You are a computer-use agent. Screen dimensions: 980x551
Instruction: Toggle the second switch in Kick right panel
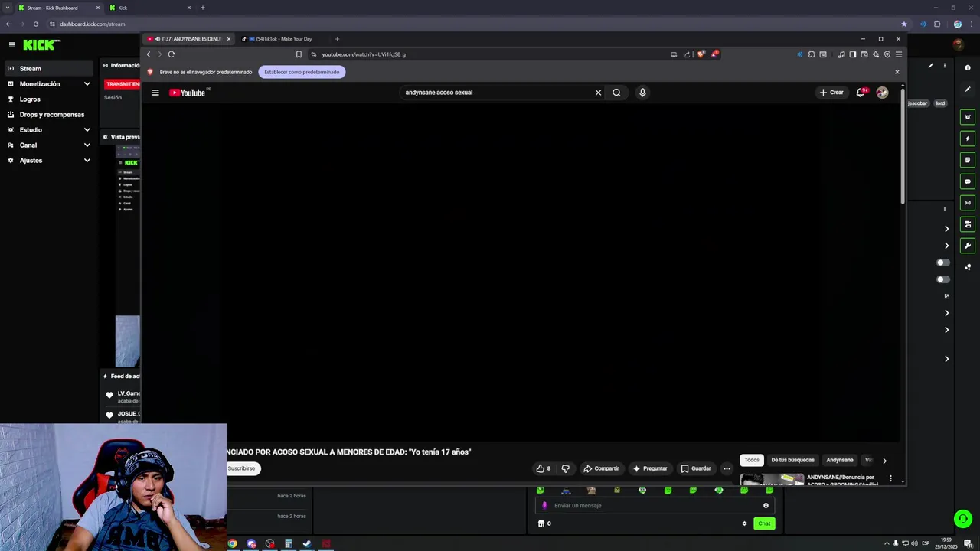click(x=943, y=279)
